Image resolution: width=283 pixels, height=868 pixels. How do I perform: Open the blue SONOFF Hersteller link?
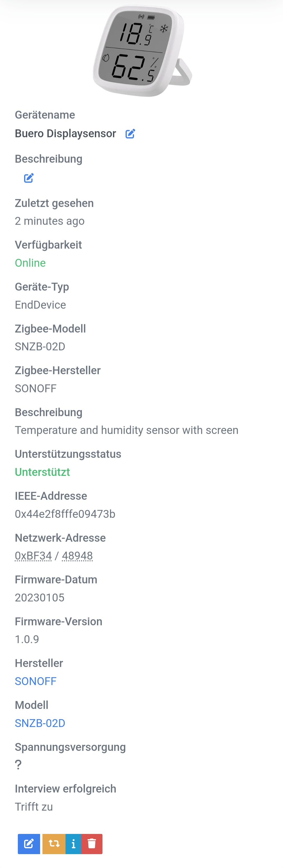pyautogui.click(x=36, y=681)
